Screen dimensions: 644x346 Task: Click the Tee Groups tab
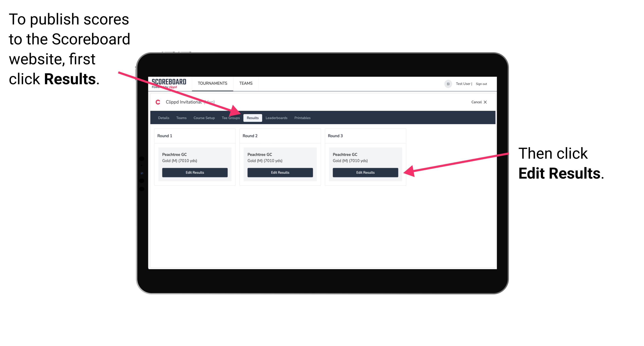[x=231, y=118]
